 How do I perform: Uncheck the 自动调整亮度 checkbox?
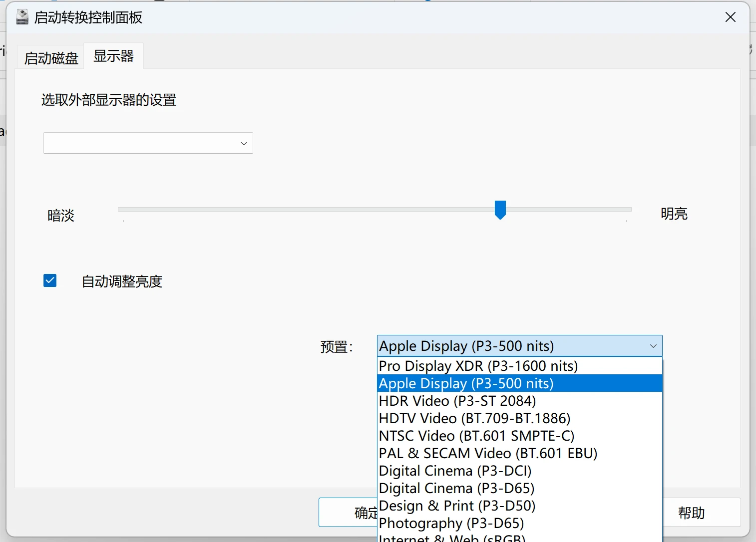point(50,280)
